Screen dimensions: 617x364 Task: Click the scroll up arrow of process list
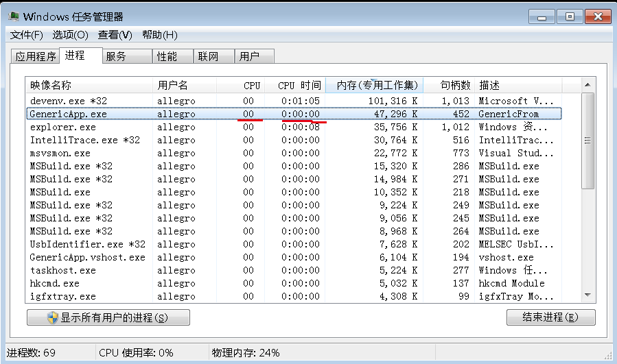click(x=588, y=85)
